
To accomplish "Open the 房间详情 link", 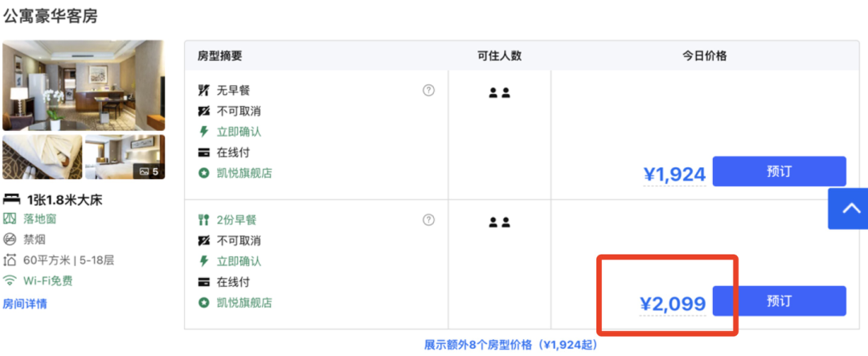I will pyautogui.click(x=25, y=304).
